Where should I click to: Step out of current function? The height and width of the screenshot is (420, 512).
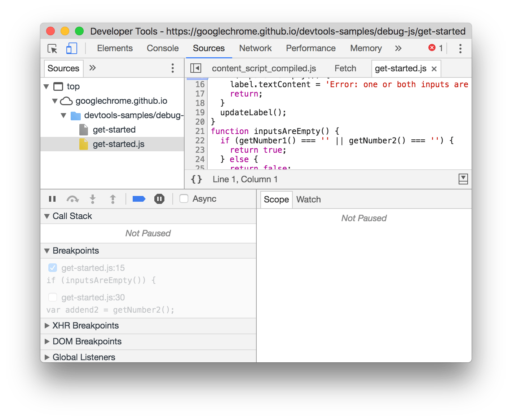coord(113,199)
